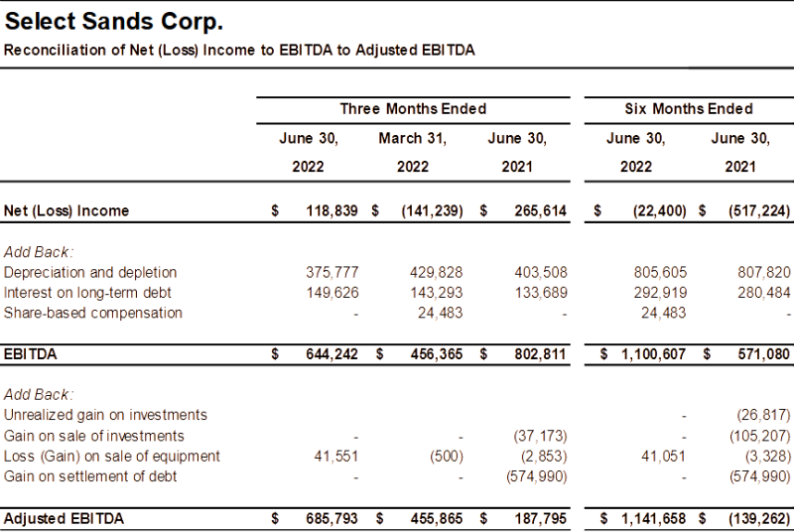Select interest value 133,689
794x532 pixels.
[x=541, y=293]
